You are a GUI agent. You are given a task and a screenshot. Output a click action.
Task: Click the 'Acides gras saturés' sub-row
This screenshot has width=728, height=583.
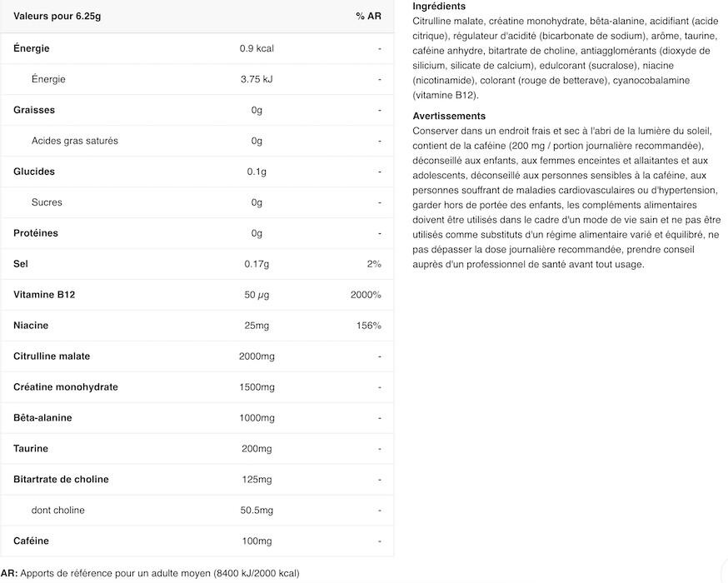[74, 141]
